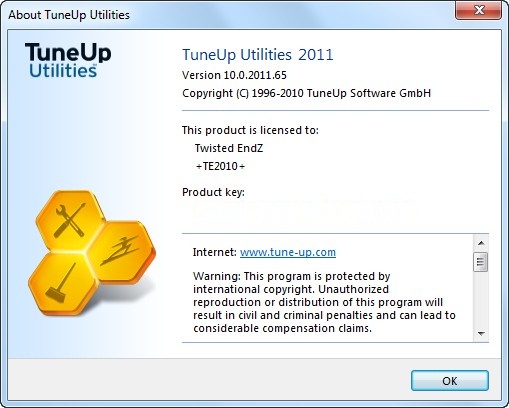Open the www.tune-up.com link
The width and height of the screenshot is (509, 408).
click(x=288, y=252)
